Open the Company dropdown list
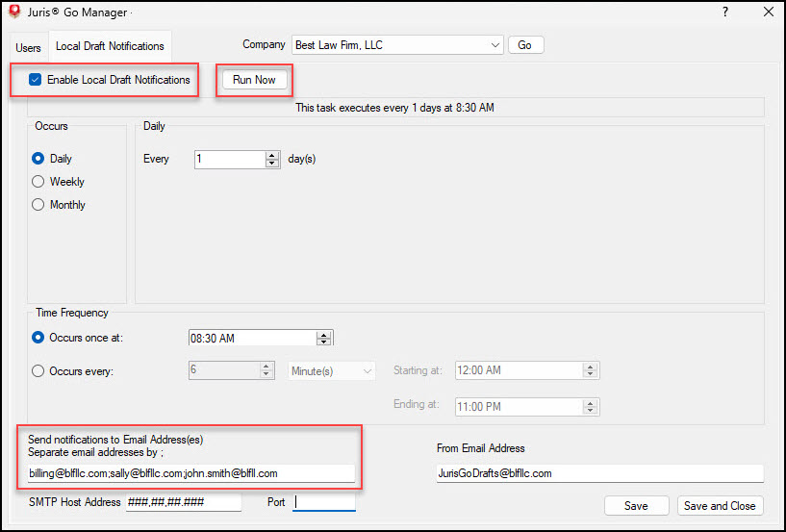 click(x=397, y=45)
